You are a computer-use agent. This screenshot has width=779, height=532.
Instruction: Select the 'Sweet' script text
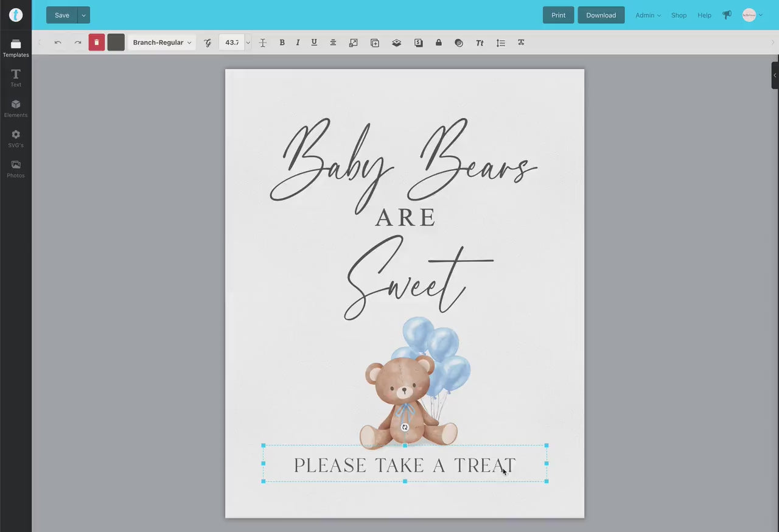click(419, 278)
